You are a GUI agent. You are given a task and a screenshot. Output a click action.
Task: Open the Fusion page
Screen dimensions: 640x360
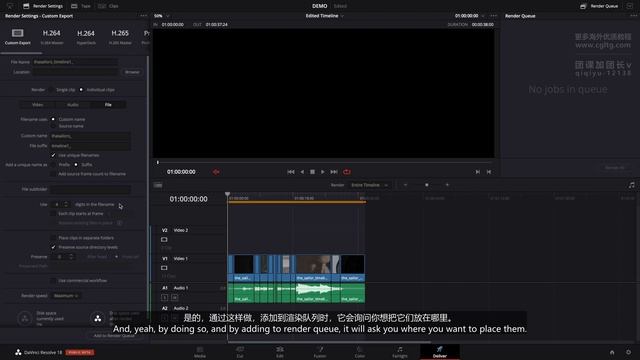320,352
